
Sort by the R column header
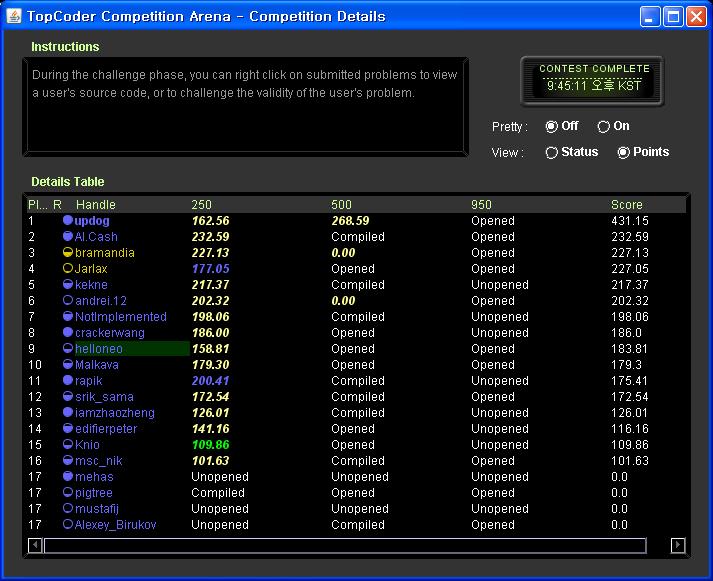pos(57,205)
